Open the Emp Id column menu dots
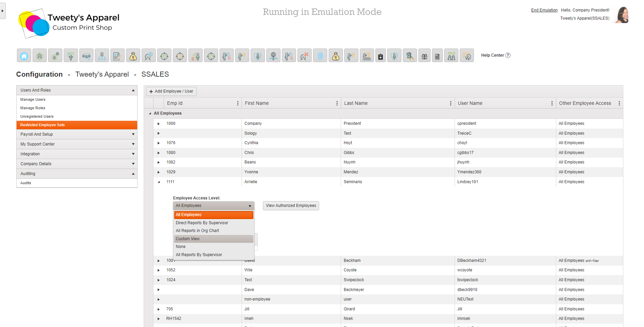The height and width of the screenshot is (327, 644). 238,103
